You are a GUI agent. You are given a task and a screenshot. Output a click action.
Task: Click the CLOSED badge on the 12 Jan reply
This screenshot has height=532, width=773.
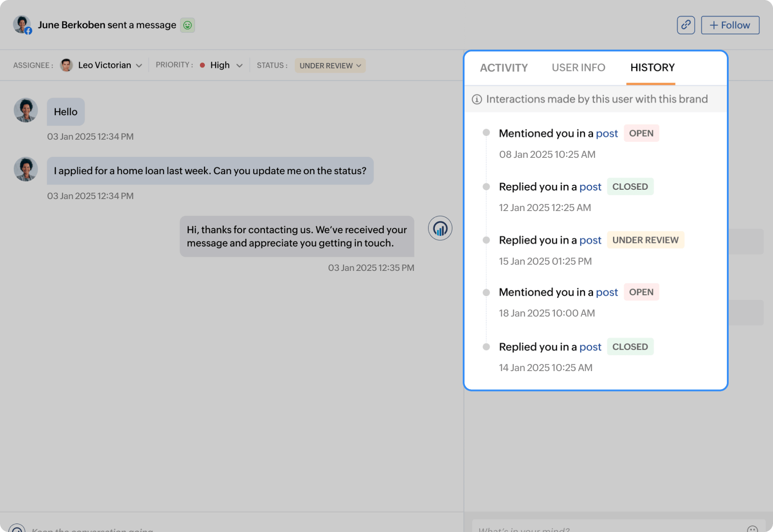pos(630,186)
